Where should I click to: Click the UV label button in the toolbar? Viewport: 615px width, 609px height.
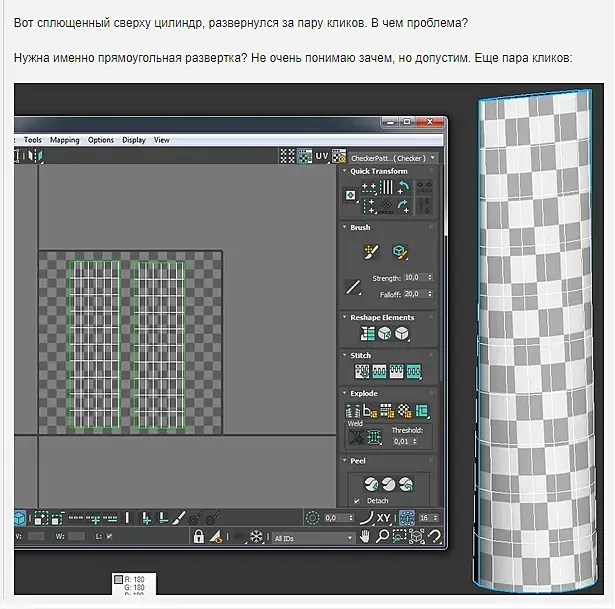[x=322, y=156]
